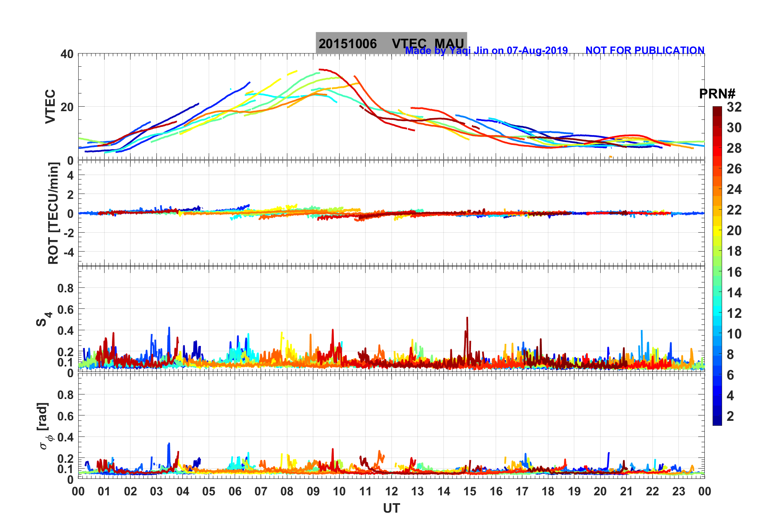This screenshot has height=532, width=783.
Task: Click the "09" hour tick on the UT axis
Action: tap(313, 491)
